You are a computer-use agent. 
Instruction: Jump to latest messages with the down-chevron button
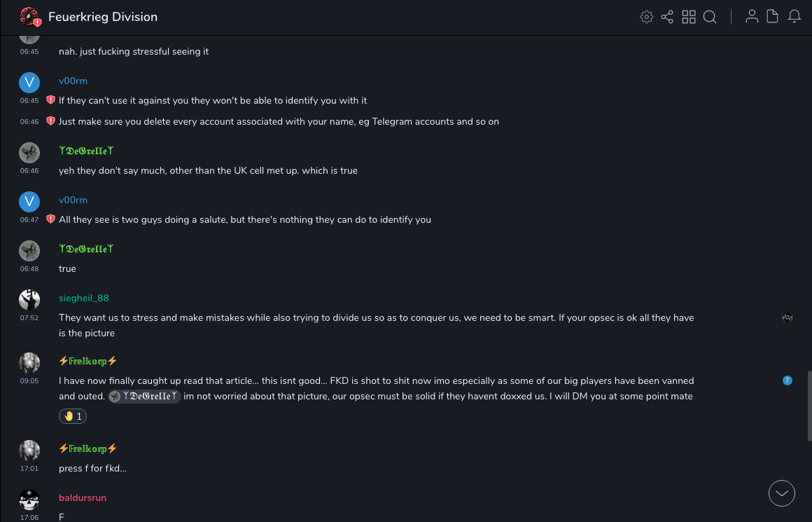click(x=782, y=493)
